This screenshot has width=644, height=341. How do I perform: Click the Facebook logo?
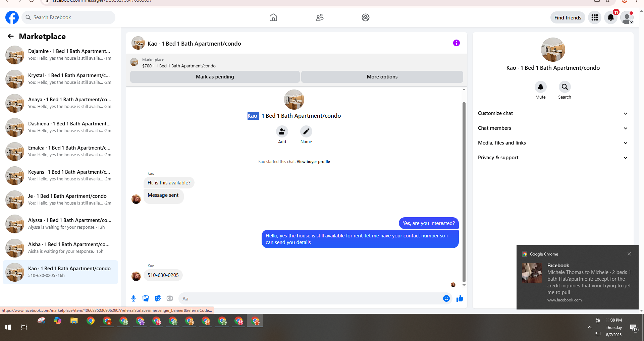[x=12, y=17]
